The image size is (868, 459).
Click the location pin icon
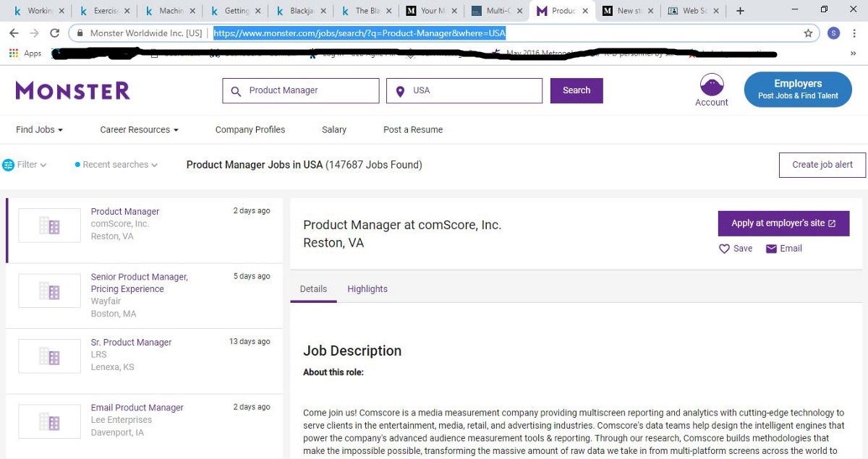pos(400,91)
